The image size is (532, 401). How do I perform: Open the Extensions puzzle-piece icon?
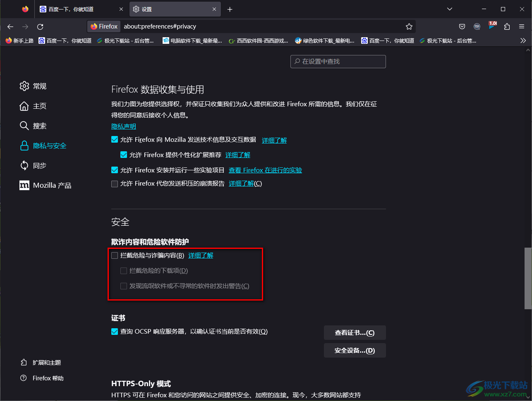click(x=507, y=26)
